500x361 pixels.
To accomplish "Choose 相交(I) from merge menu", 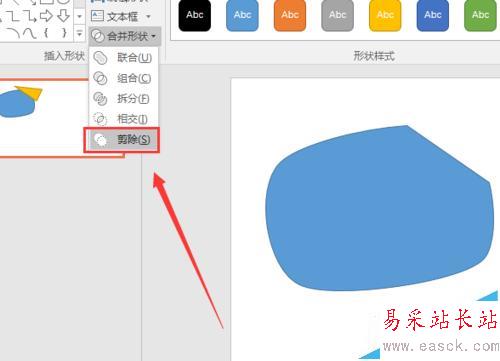I will pyautogui.click(x=124, y=119).
